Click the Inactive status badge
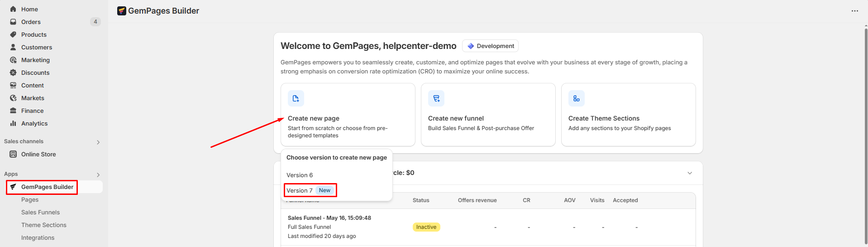The width and height of the screenshot is (868, 247). [x=426, y=227]
